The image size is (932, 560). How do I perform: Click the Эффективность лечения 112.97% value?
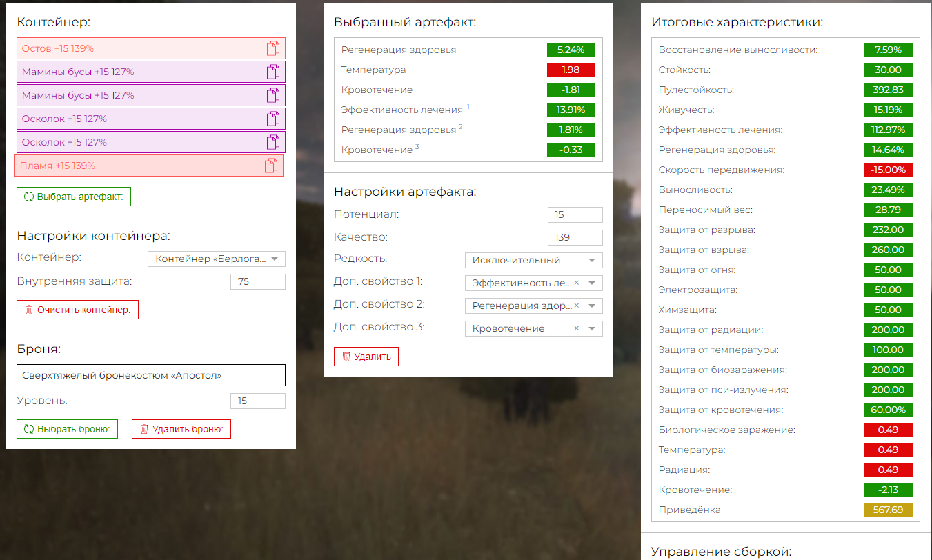(889, 130)
